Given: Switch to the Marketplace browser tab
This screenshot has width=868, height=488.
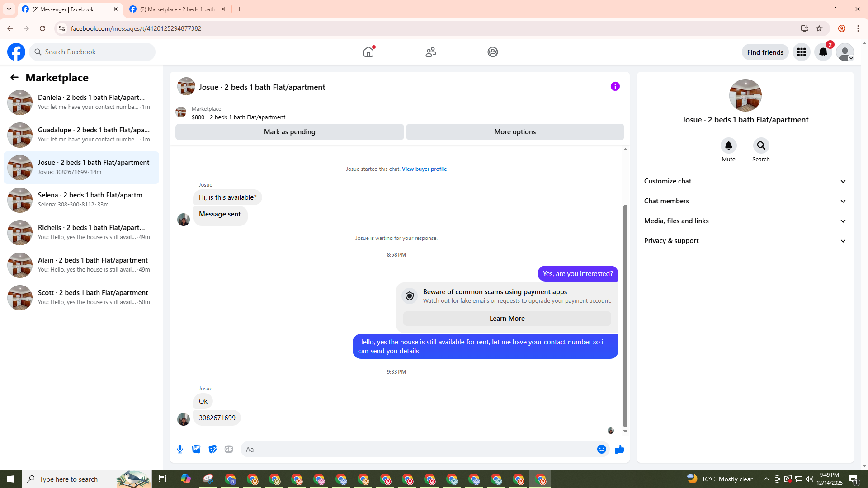Looking at the screenshot, I should point(177,9).
